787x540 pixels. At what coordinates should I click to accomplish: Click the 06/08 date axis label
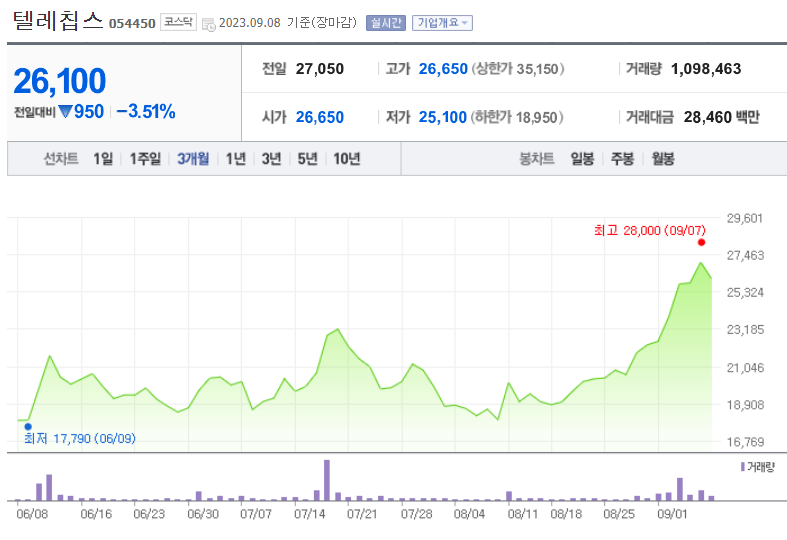(32, 514)
